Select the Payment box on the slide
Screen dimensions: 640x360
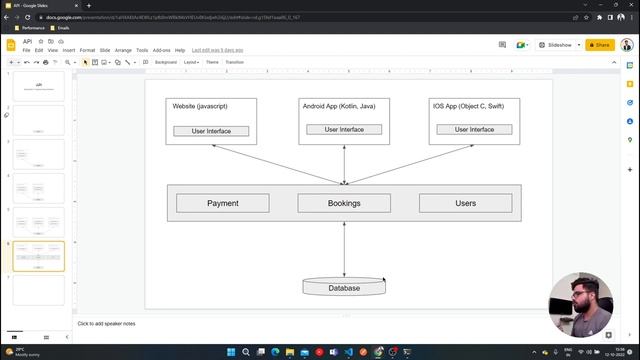coord(223,203)
